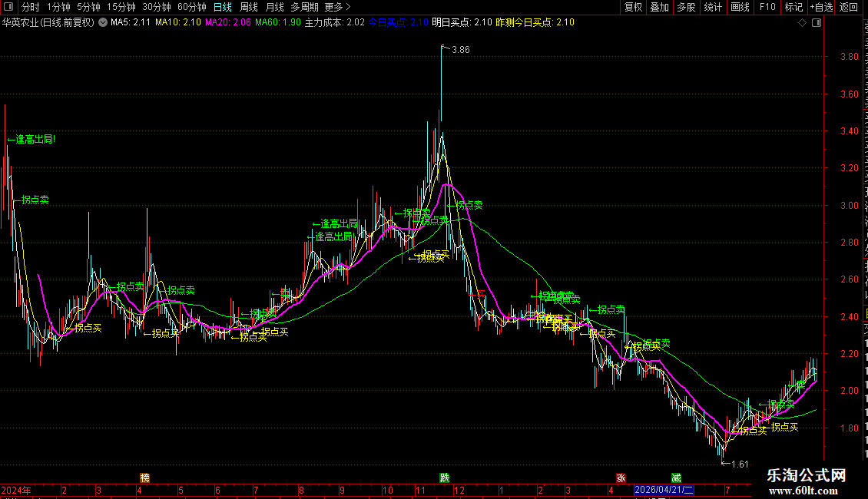Click the 减 event marker on timeline
868x499 pixels.
tap(677, 478)
